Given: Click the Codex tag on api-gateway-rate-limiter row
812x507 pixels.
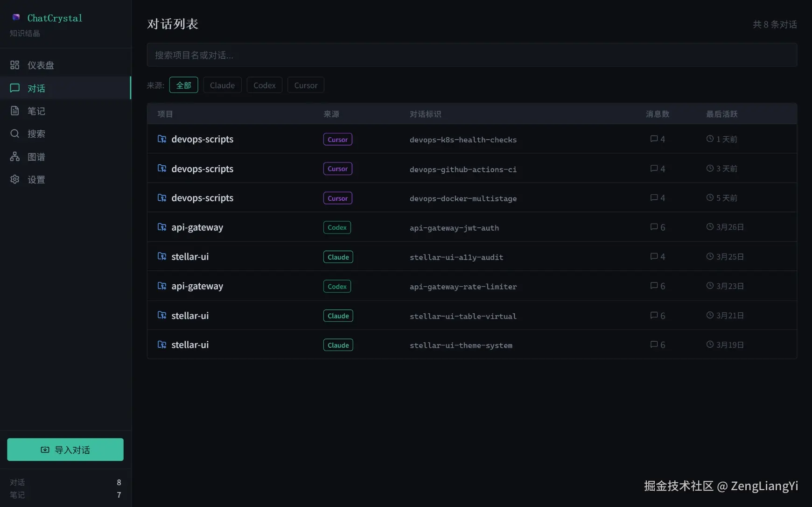Looking at the screenshot, I should coord(337,286).
